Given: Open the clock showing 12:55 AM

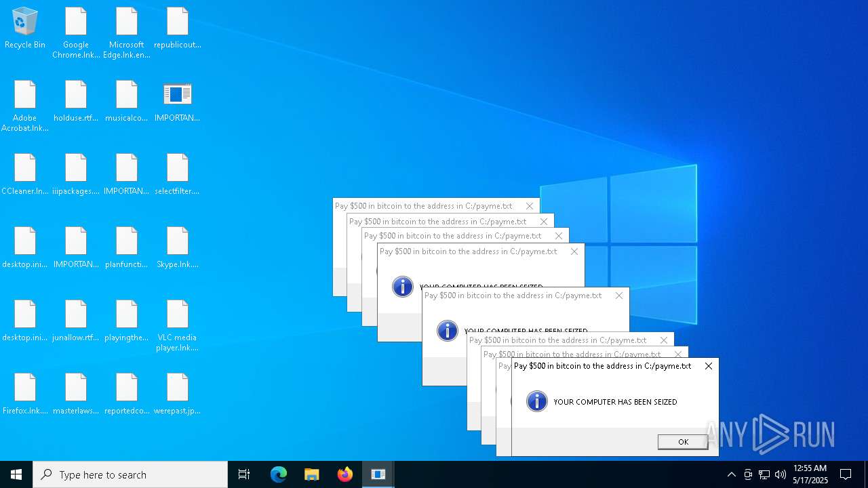Looking at the screenshot, I should coord(810,474).
